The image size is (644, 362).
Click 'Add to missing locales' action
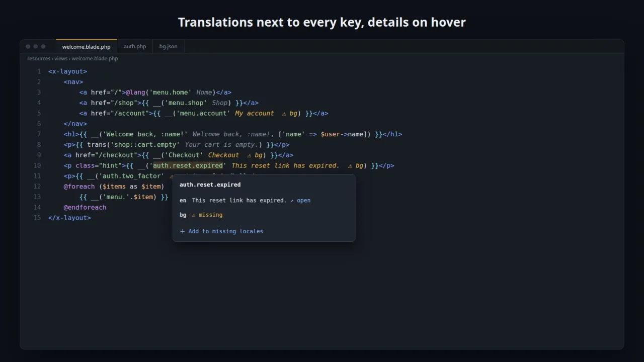(221, 231)
